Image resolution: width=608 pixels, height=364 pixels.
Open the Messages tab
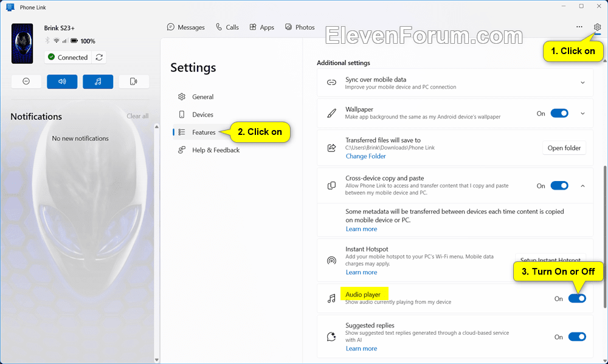click(x=185, y=27)
